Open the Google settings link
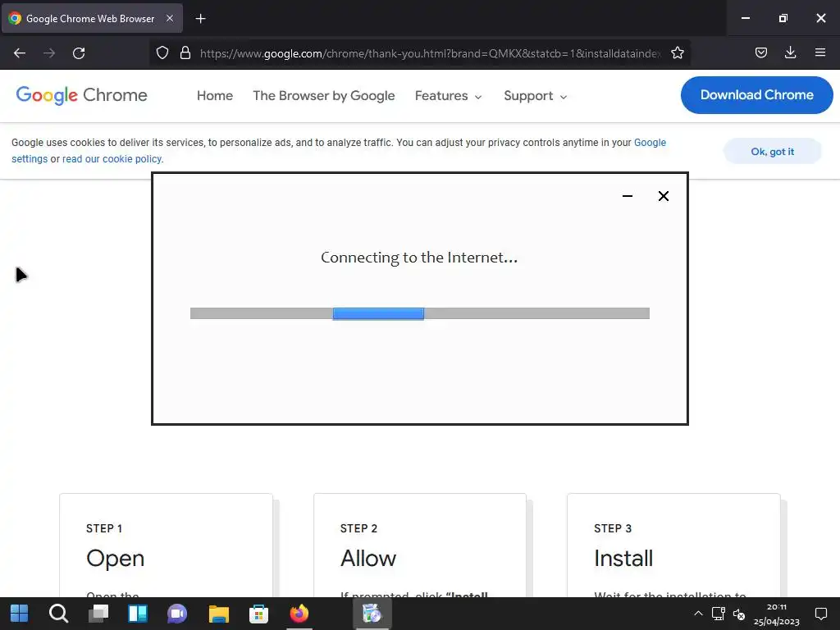 650,143
